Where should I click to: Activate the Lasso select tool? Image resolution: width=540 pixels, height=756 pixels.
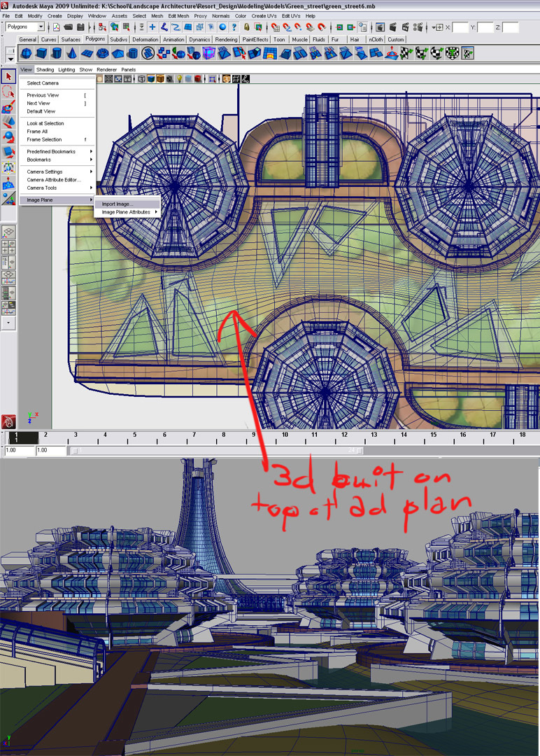[9, 92]
